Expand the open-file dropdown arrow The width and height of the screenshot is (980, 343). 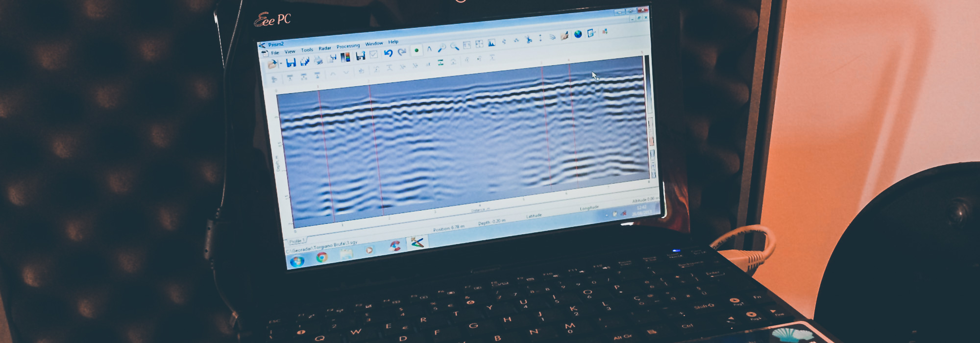pyautogui.click(x=280, y=64)
